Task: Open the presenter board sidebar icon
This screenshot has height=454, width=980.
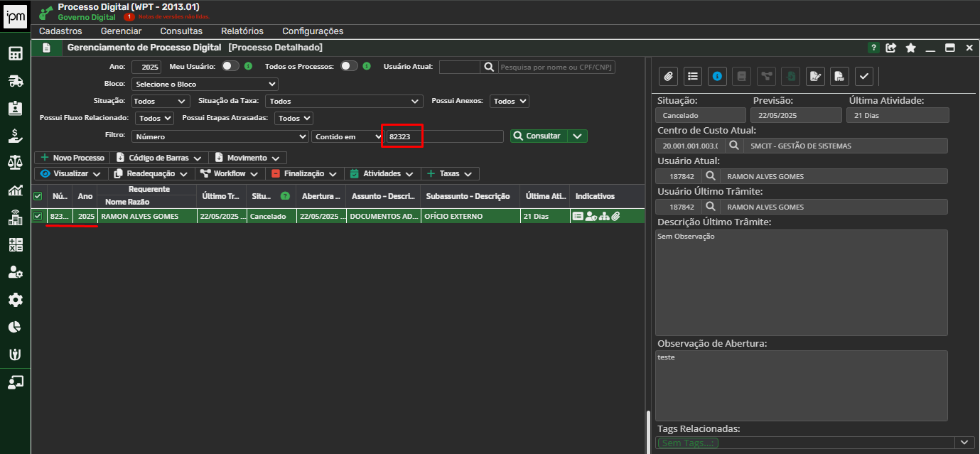Action: [x=16, y=382]
